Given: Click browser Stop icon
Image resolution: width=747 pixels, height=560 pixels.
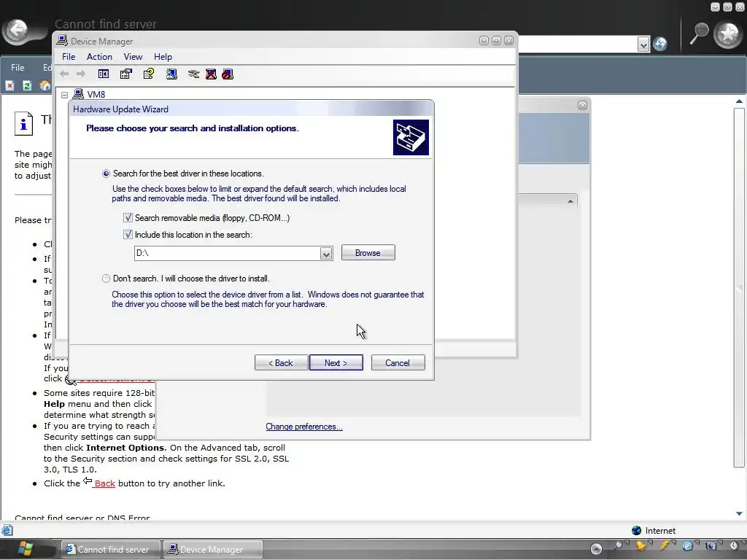Looking at the screenshot, I should coord(9,86).
